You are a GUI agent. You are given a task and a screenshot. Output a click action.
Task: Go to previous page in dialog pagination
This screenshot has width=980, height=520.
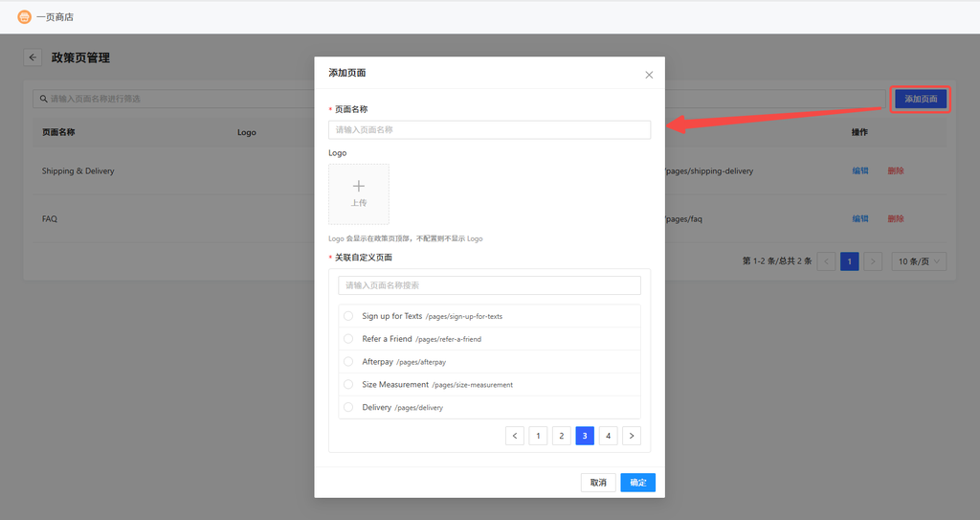point(515,436)
